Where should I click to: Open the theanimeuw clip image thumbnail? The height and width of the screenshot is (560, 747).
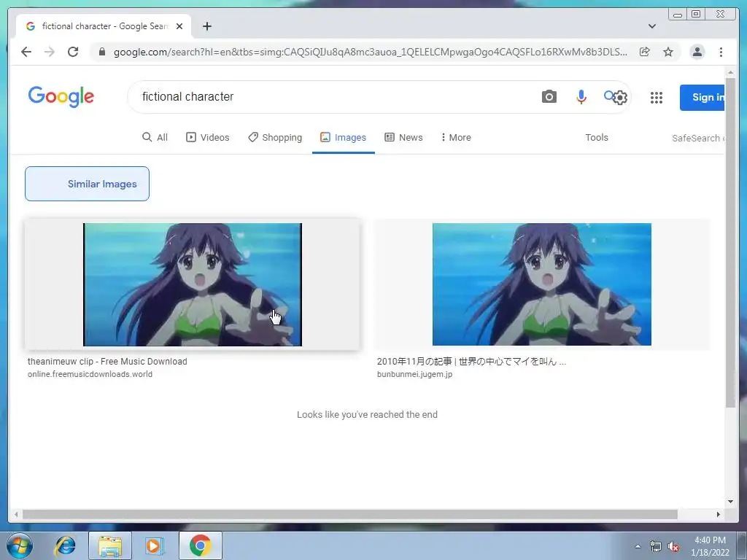pos(193,284)
